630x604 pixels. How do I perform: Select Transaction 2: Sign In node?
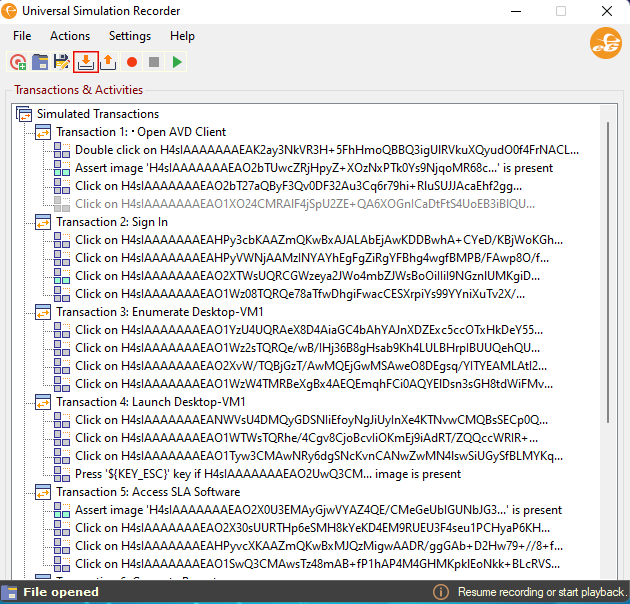tap(112, 222)
